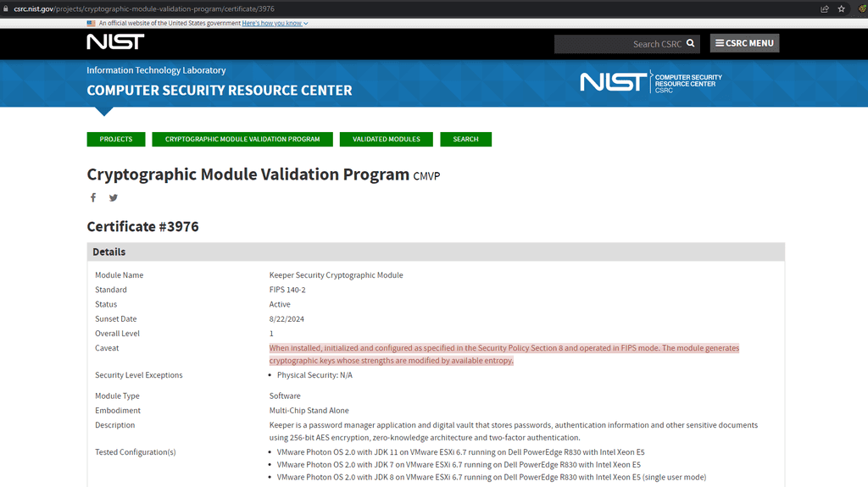Click the highlighted Caveat text
The width and height of the screenshot is (868, 487).
[x=504, y=354]
